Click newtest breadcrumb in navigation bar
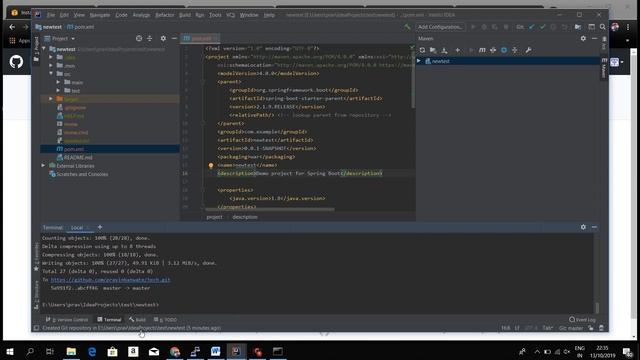This screenshot has height=360, width=640. [49, 27]
